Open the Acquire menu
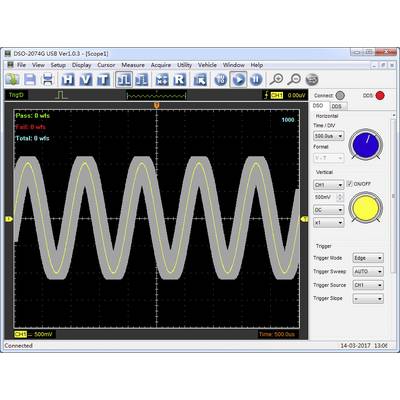 pos(161,65)
